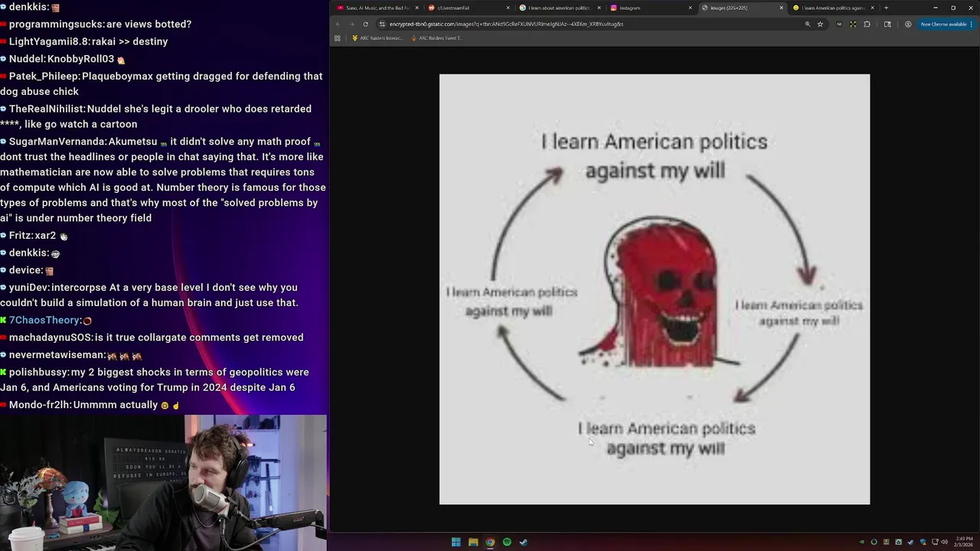Open Steam from the taskbar
Viewport: 980px width, 551px height.
click(x=524, y=542)
